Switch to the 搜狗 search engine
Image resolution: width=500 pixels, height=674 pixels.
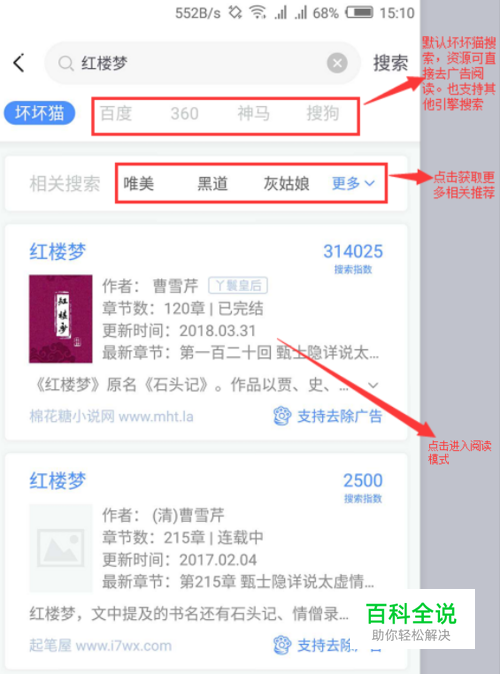click(323, 113)
